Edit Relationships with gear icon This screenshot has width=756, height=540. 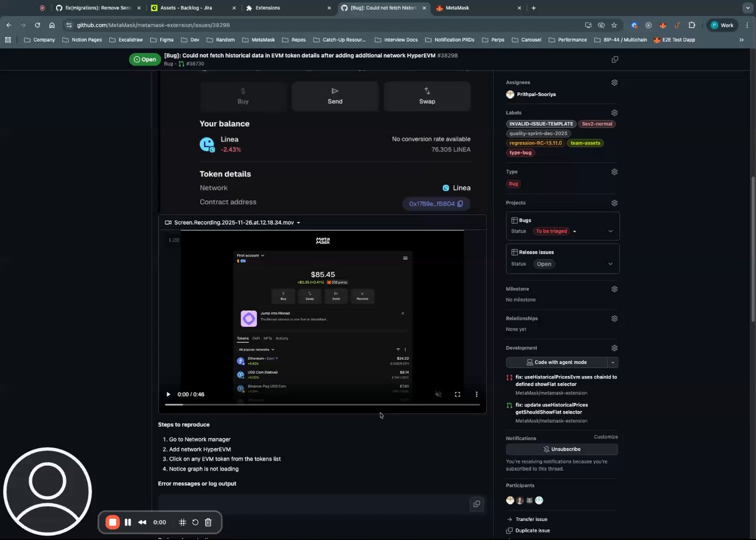point(614,319)
